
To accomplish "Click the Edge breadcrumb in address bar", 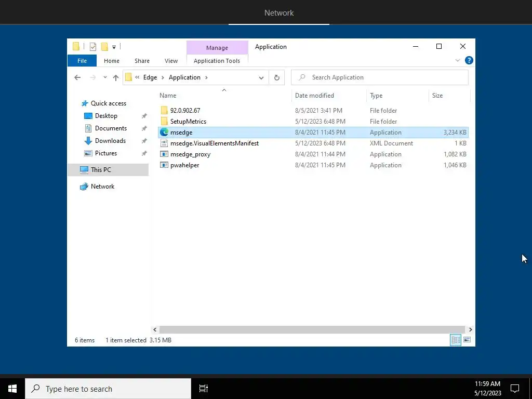I will tap(150, 77).
